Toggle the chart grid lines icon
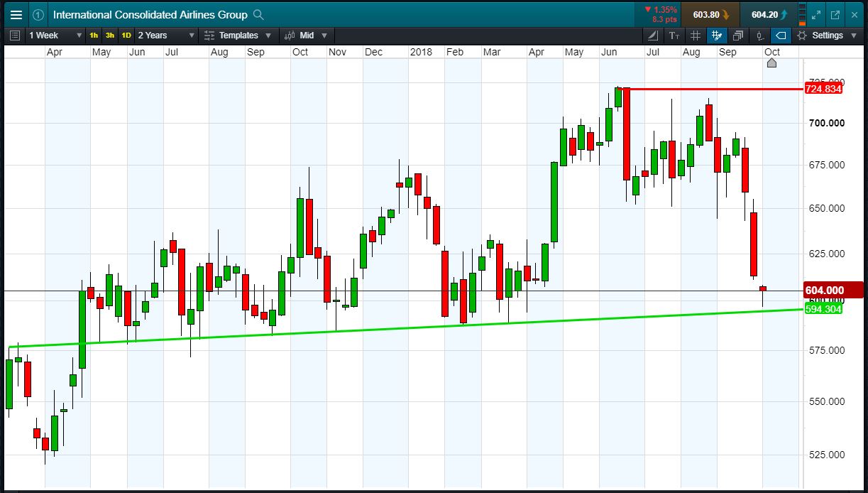868x493 pixels. coord(696,36)
